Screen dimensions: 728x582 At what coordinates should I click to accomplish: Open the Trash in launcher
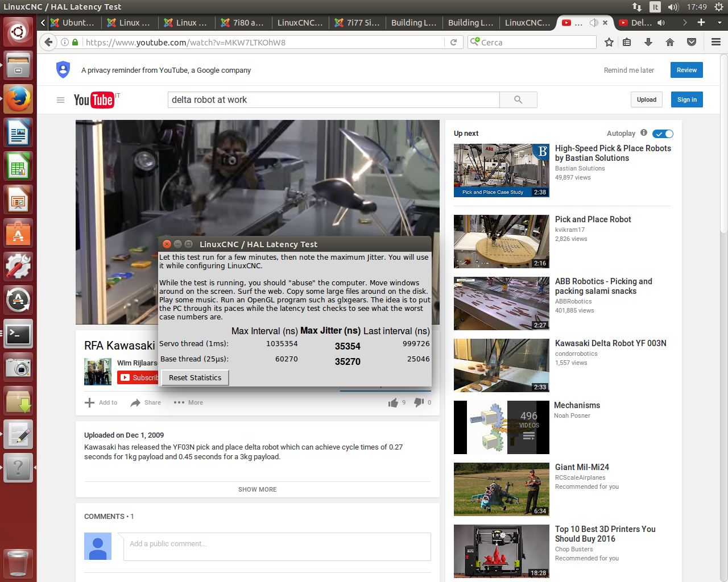[x=18, y=563]
